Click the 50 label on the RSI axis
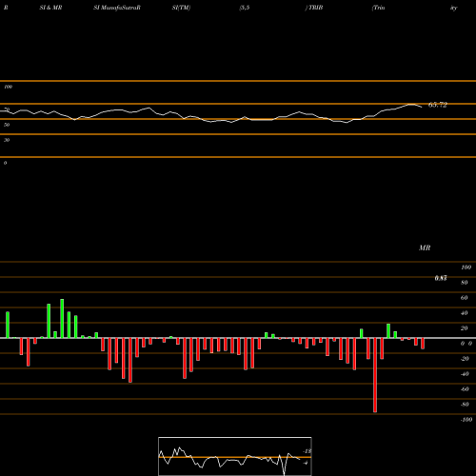Viewport: 476px width, 476px height. tap(7, 125)
